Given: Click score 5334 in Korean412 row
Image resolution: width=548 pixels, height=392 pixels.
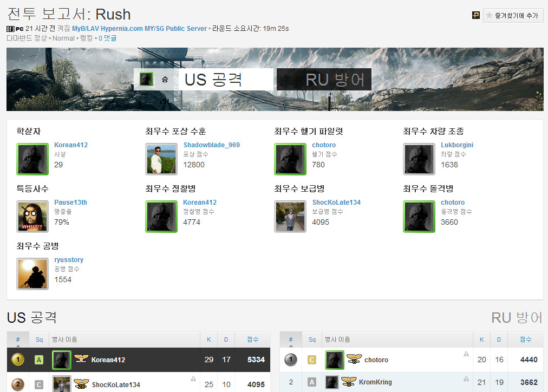Looking at the screenshot, I should click(256, 360).
